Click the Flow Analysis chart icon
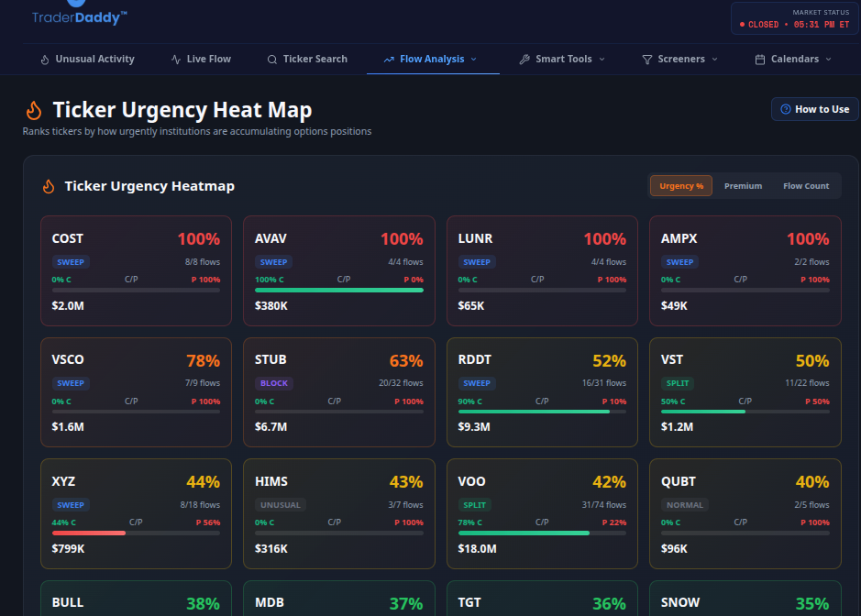861x616 pixels. [391, 59]
